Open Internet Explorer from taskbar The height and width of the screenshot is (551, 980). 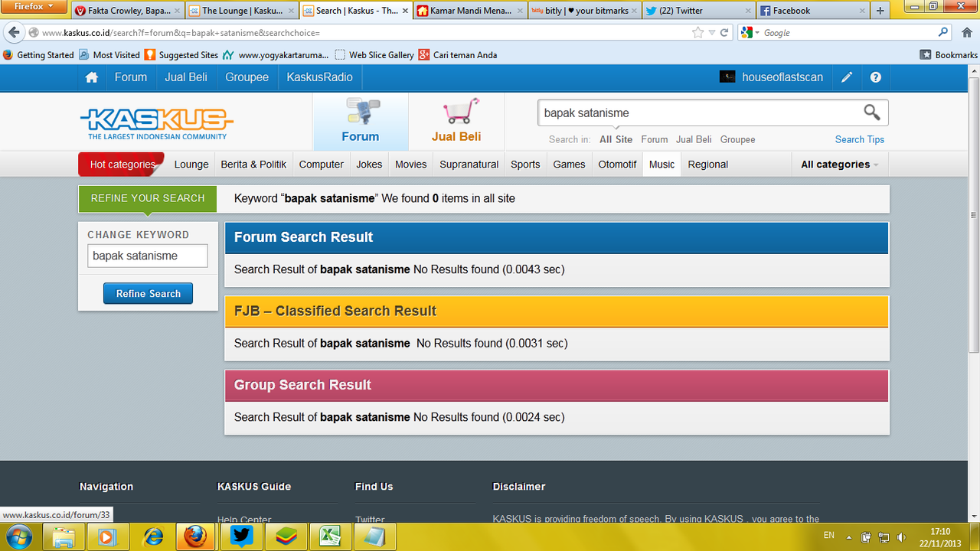point(152,536)
